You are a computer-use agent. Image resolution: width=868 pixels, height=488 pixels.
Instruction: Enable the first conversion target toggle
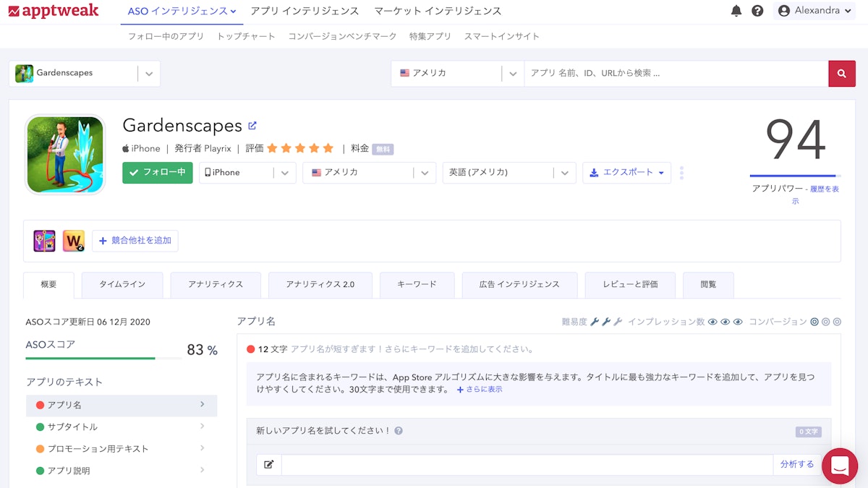(816, 322)
